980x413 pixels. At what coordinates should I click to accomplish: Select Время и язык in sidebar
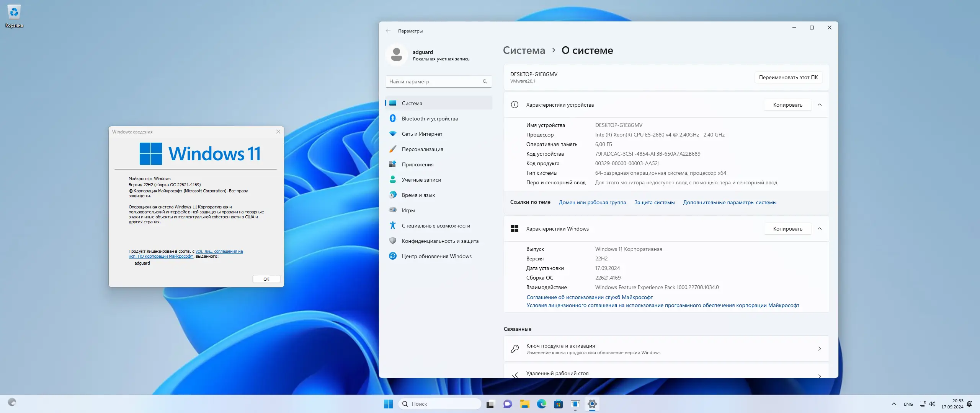tap(418, 195)
